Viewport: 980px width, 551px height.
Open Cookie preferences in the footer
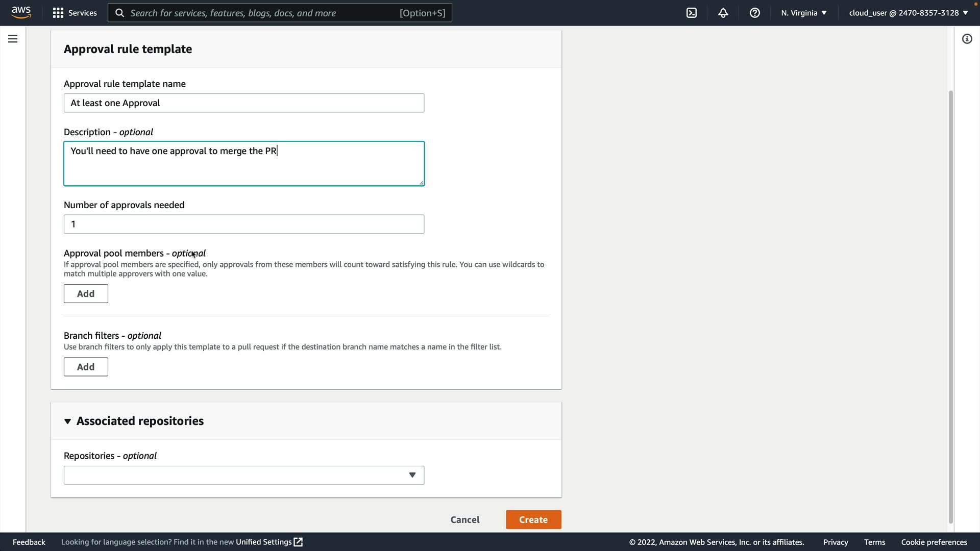[x=934, y=542]
